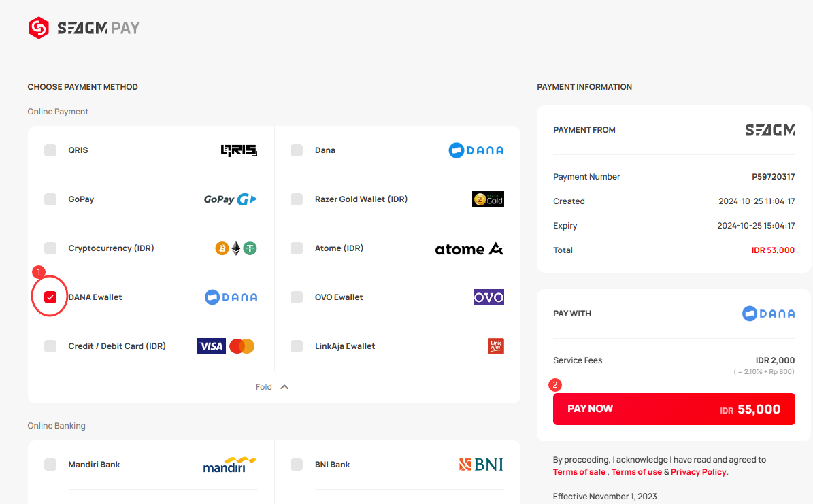Click the GoPay logo icon
Image resolution: width=813 pixels, height=504 pixels.
point(230,199)
